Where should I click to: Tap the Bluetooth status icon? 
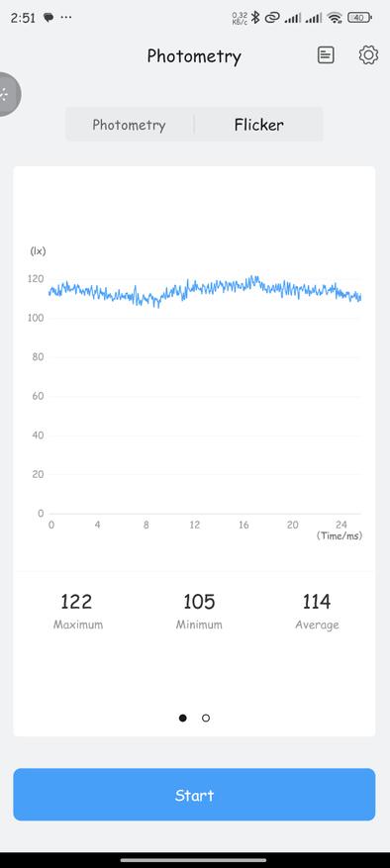tap(255, 18)
